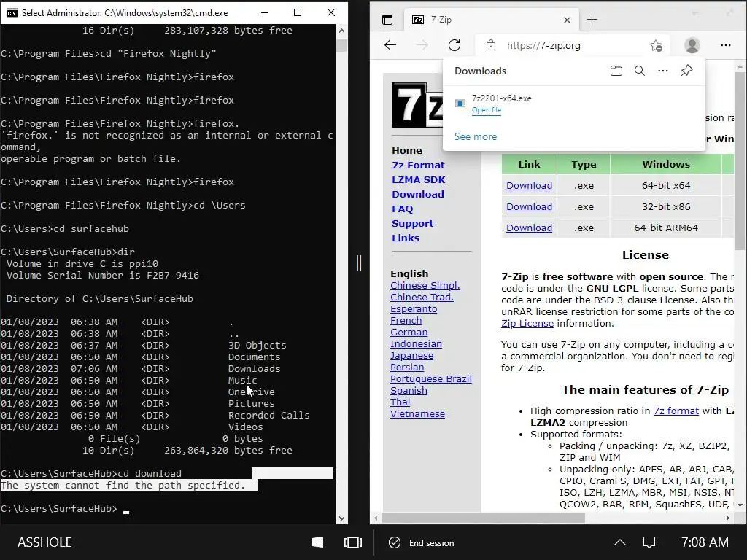
Task: Refresh the 7-zip.org page
Action: 454,45
